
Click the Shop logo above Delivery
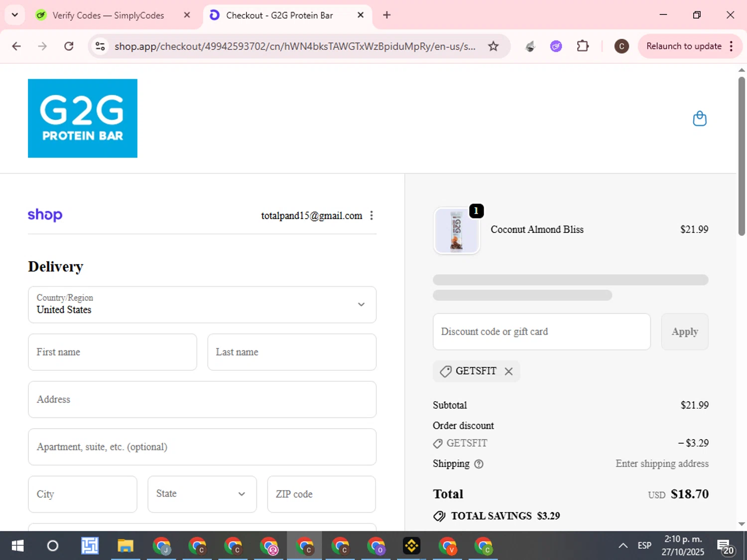pos(45,215)
